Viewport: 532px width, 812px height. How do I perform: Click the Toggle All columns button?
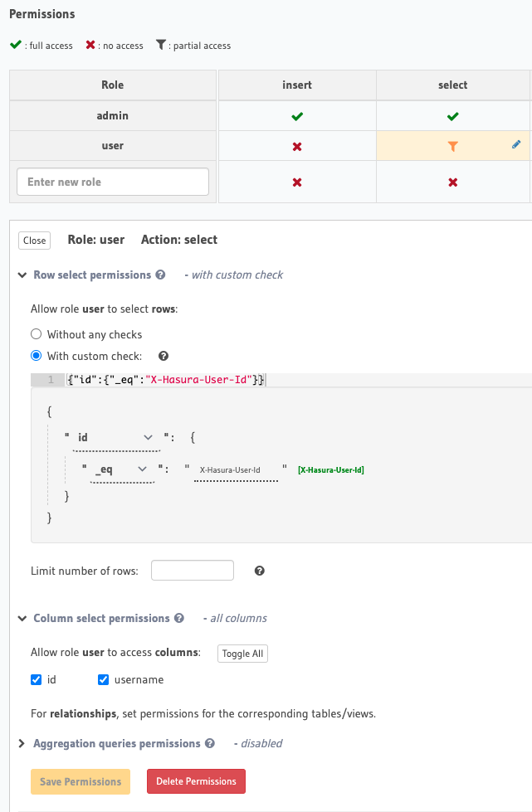point(242,654)
